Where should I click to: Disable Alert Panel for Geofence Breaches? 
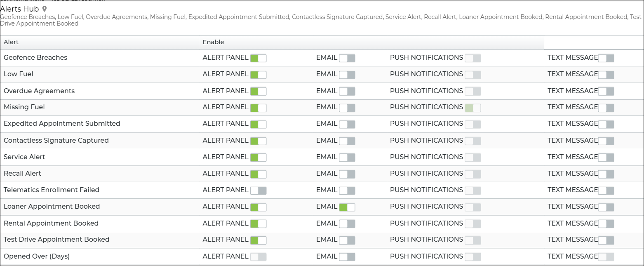pos(258,58)
